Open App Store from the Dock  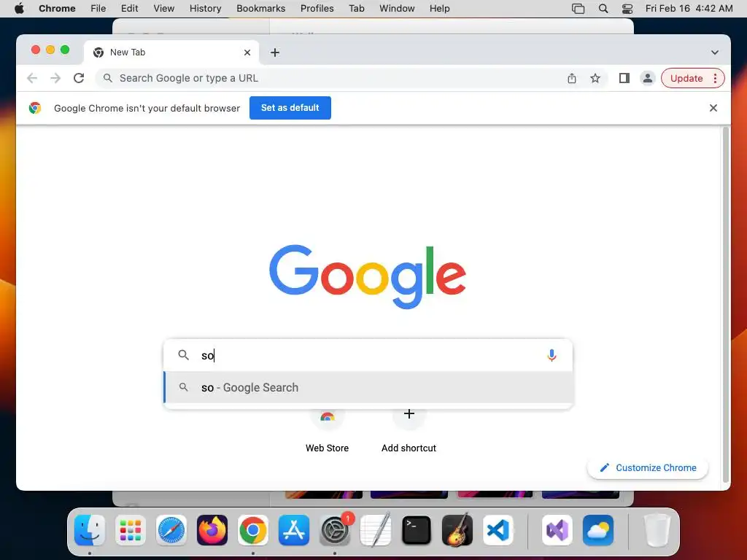[294, 530]
